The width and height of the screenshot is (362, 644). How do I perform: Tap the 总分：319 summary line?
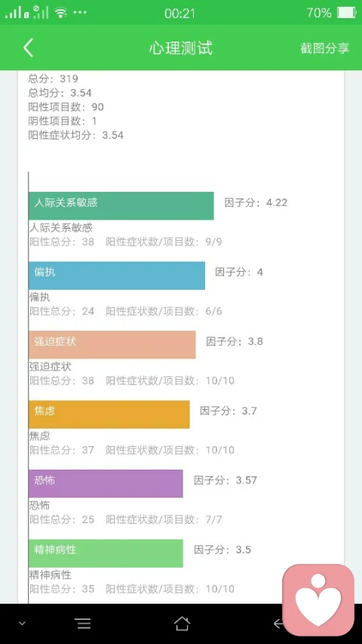pos(53,79)
